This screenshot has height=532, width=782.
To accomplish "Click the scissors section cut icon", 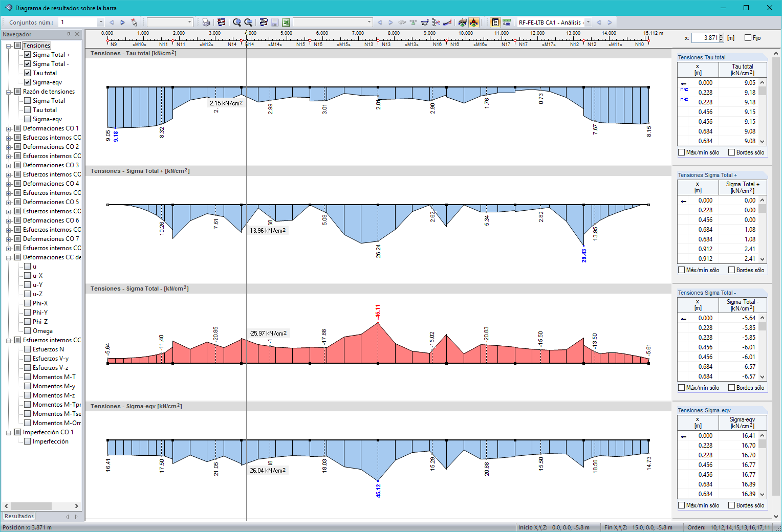I will point(436,23).
